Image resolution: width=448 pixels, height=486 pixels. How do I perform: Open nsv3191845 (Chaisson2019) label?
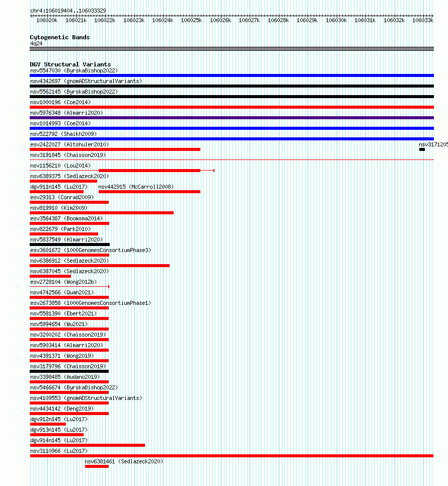[68, 155]
